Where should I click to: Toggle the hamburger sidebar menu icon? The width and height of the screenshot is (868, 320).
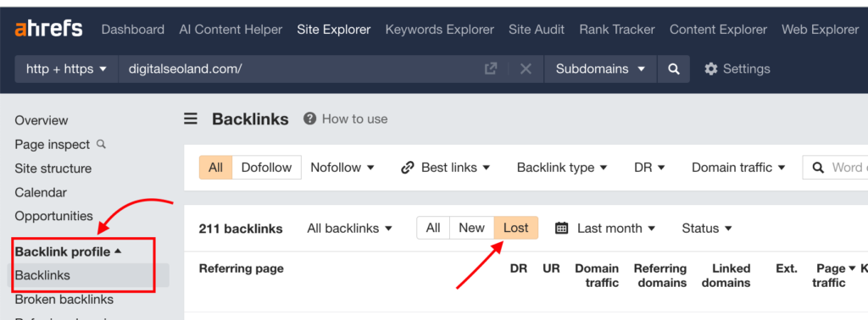tap(191, 119)
